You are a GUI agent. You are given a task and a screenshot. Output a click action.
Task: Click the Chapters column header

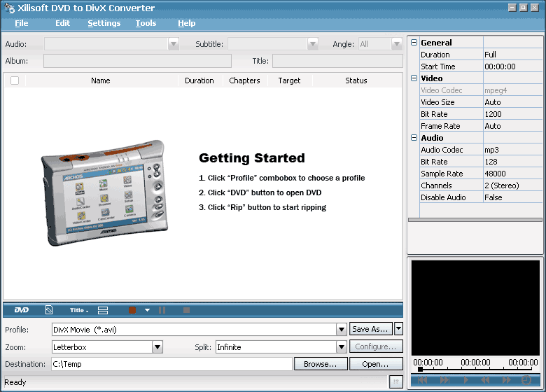click(x=245, y=80)
